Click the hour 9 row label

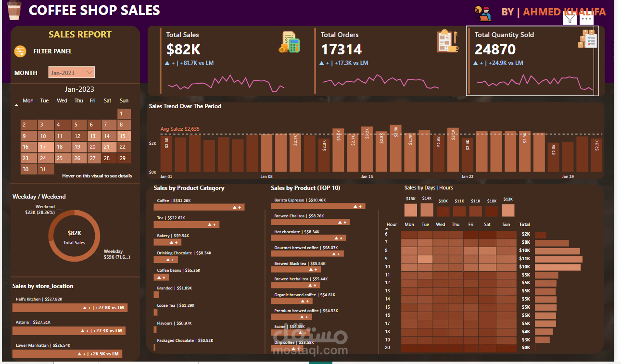pyautogui.click(x=386, y=259)
